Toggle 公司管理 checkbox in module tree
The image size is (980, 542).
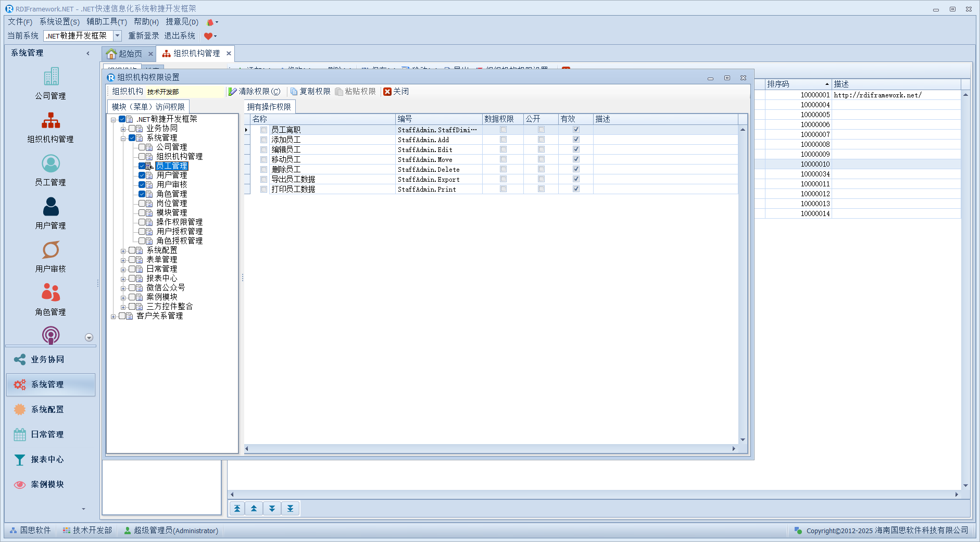pyautogui.click(x=142, y=147)
